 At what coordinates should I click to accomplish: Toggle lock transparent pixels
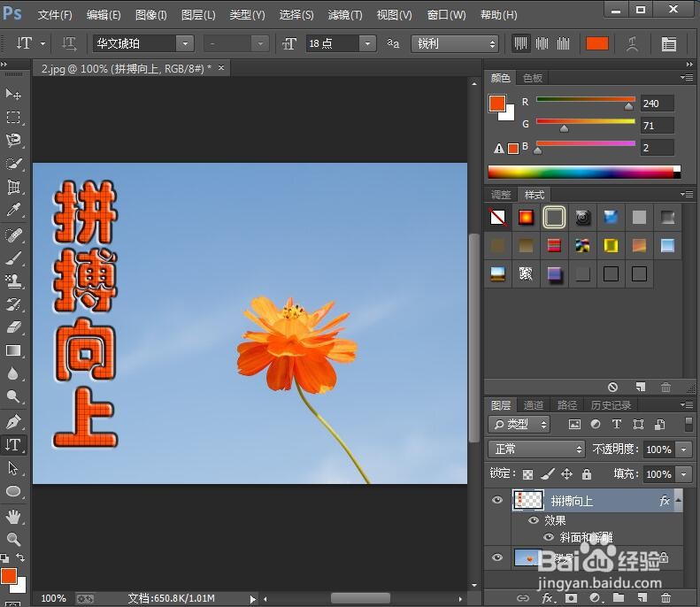pyautogui.click(x=527, y=474)
